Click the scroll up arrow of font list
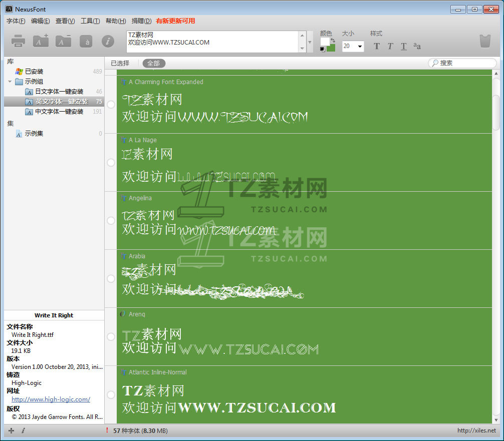 coord(496,73)
